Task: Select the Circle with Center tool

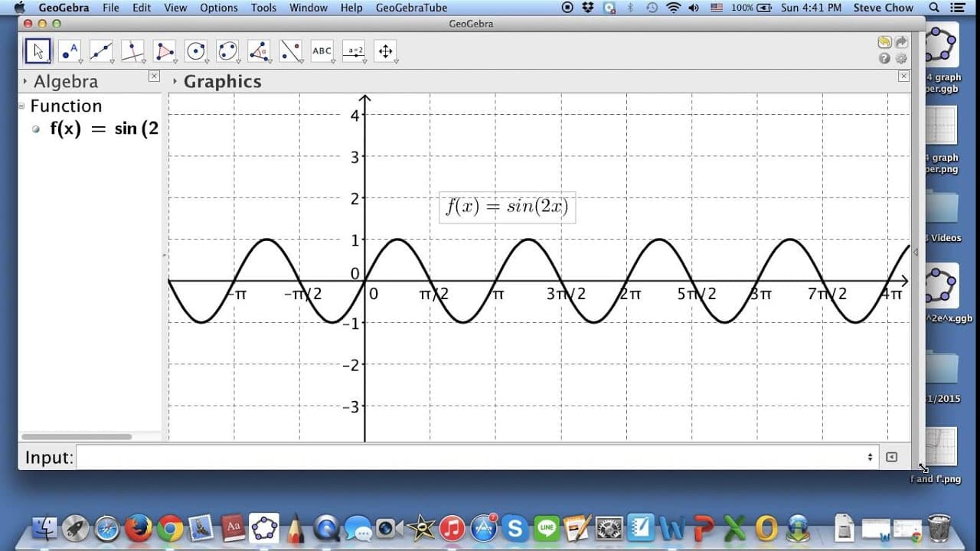Action: pos(196,51)
